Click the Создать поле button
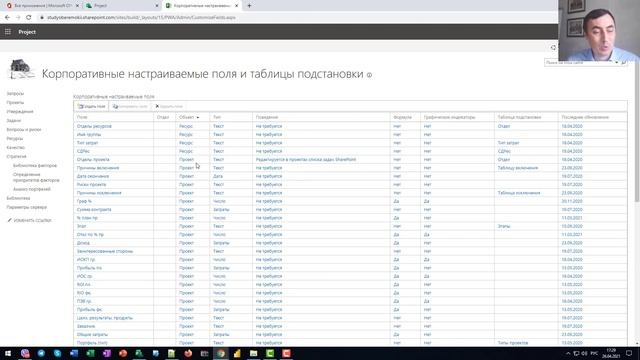640x360 pixels. coord(91,107)
